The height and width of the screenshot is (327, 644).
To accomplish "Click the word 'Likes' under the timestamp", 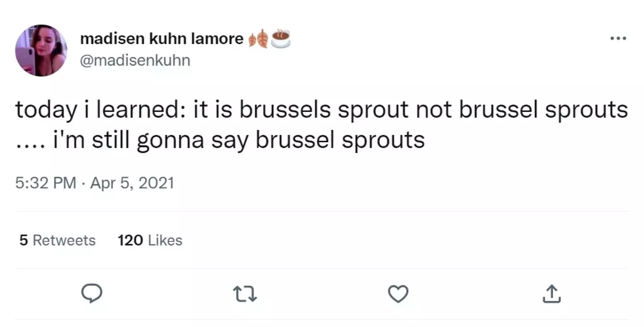I will (x=165, y=240).
